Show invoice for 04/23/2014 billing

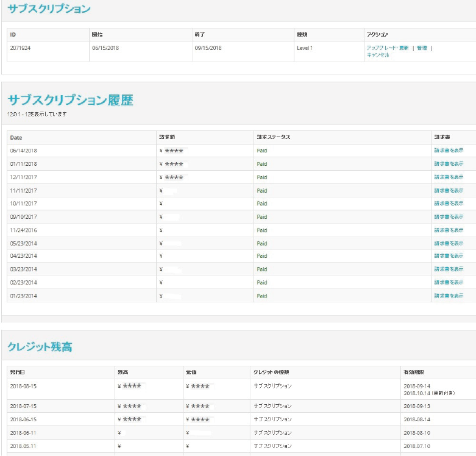pyautogui.click(x=449, y=256)
